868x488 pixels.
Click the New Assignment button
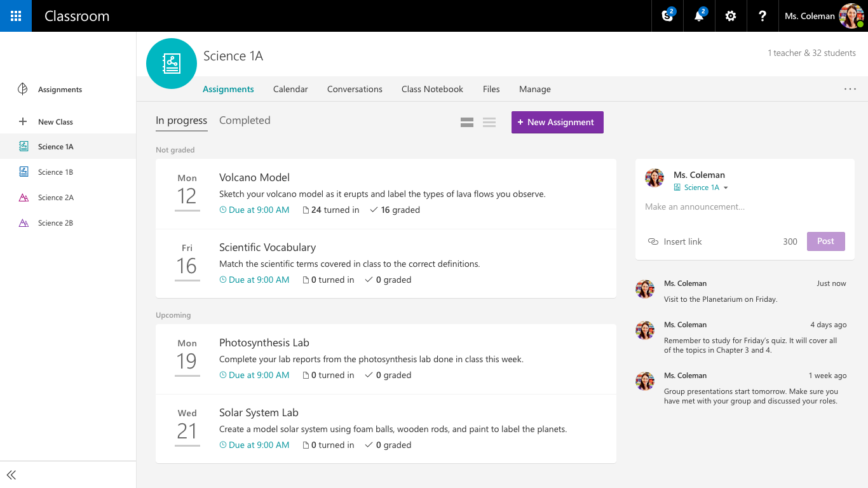click(x=557, y=122)
